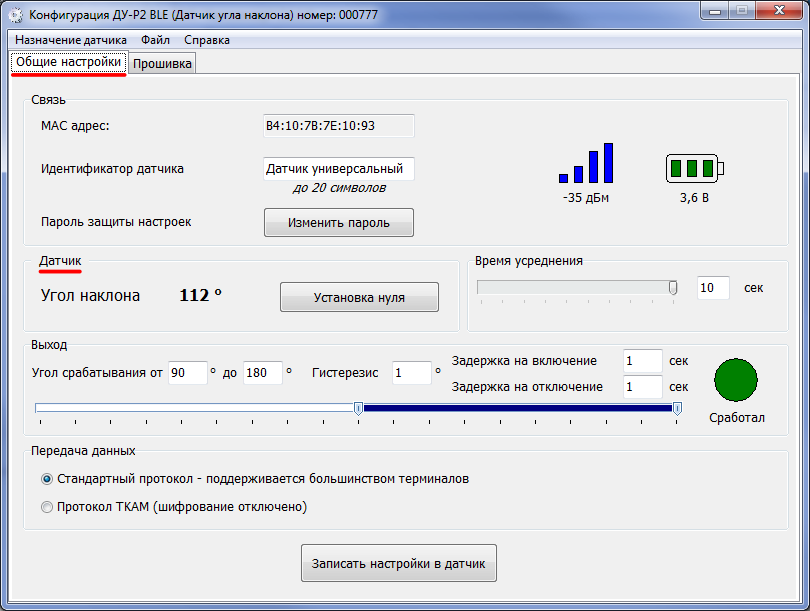Click the "Пароль защиты настроек" label

pos(116,222)
